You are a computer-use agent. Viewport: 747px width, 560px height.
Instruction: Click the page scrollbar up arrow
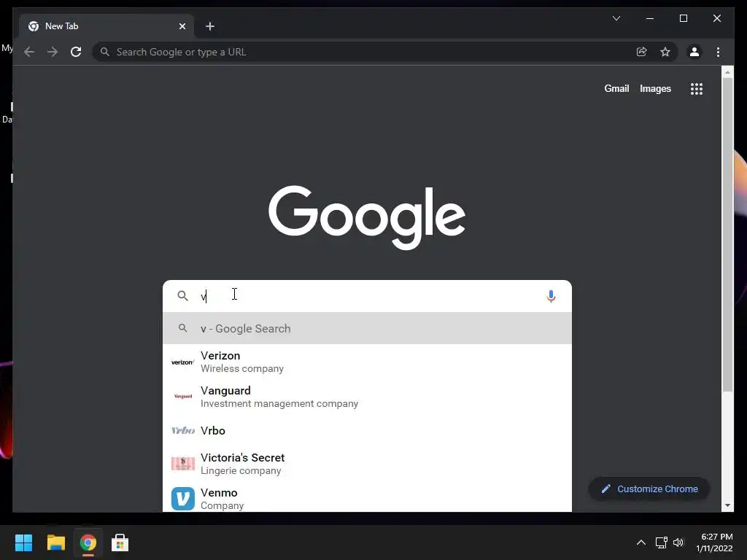tap(727, 72)
